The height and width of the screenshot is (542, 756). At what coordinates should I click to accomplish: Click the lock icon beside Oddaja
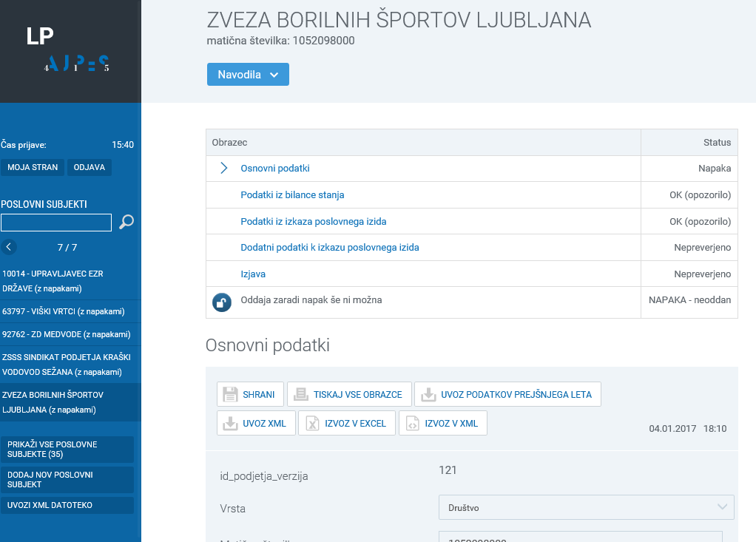coord(221,302)
